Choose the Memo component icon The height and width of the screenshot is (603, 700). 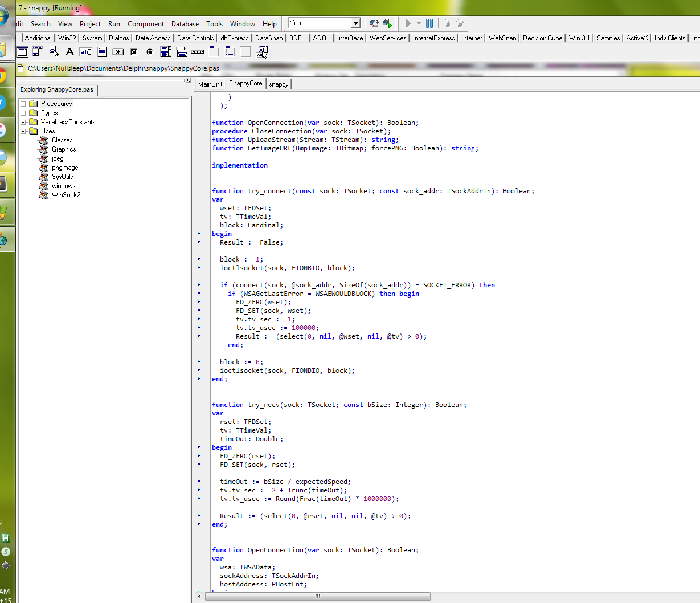point(102,52)
